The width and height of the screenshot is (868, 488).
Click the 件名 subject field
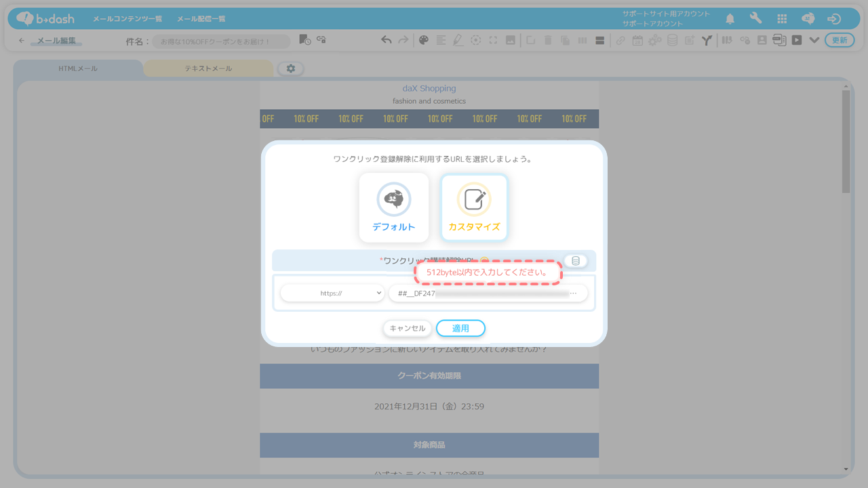tap(221, 41)
